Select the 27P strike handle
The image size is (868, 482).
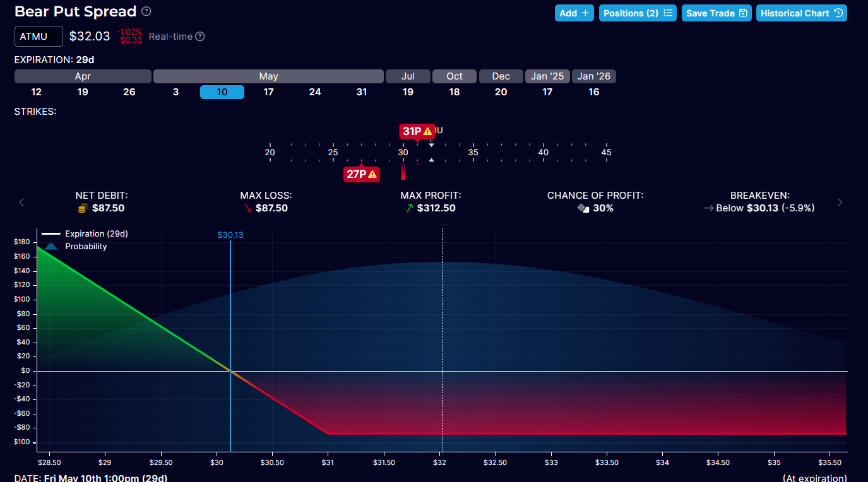click(362, 174)
